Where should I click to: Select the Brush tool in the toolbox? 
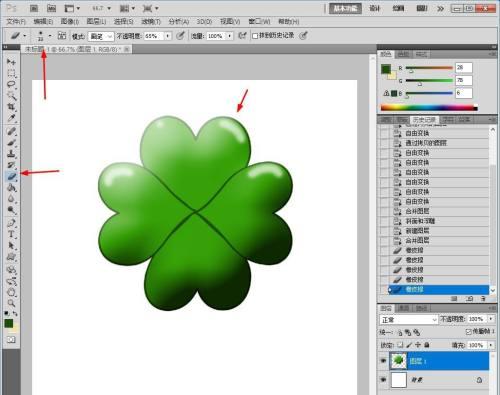pyautogui.click(x=11, y=143)
